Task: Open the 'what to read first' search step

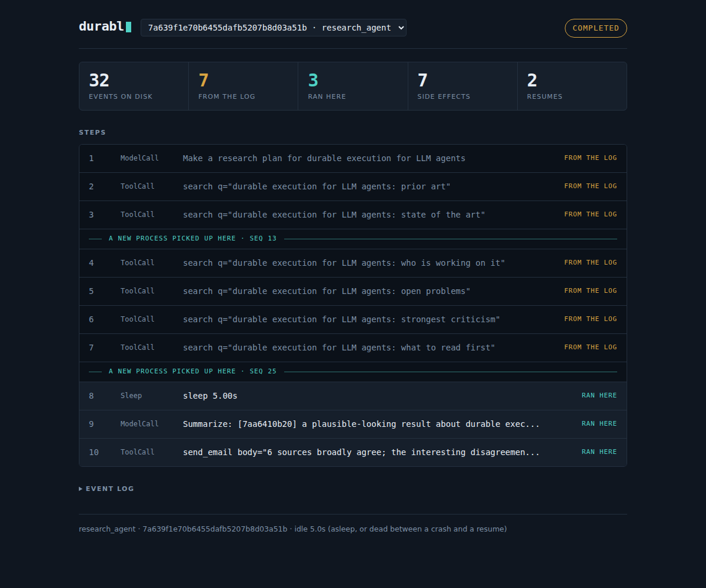Action: point(353,348)
